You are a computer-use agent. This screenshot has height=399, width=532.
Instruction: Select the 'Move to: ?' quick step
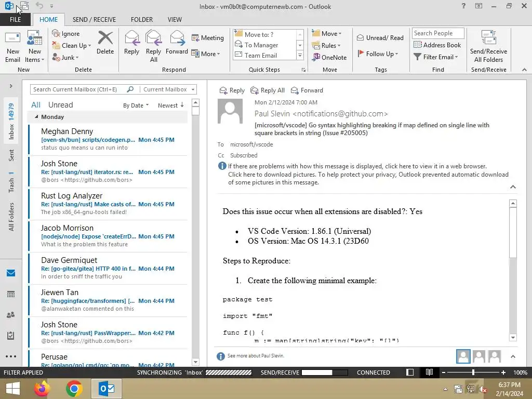tap(264, 34)
